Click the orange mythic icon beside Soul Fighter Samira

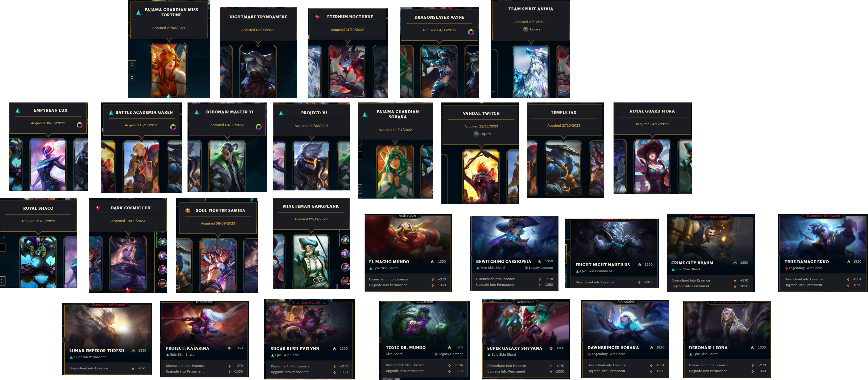pyautogui.click(x=188, y=210)
